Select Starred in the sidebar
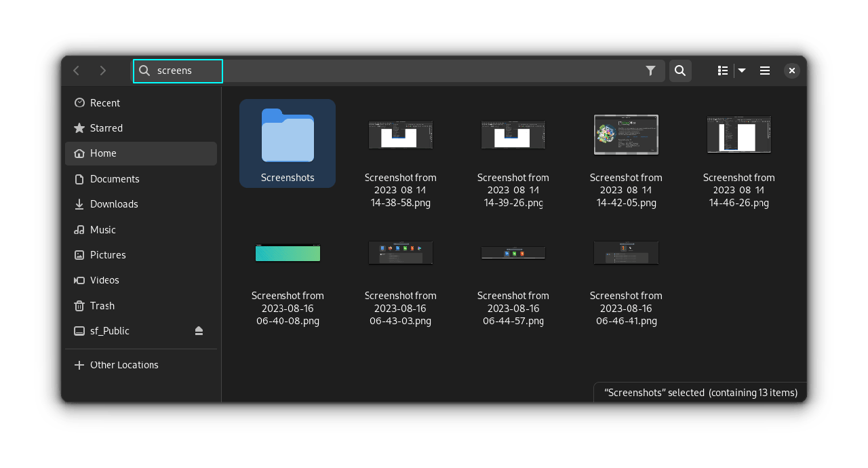 106,128
